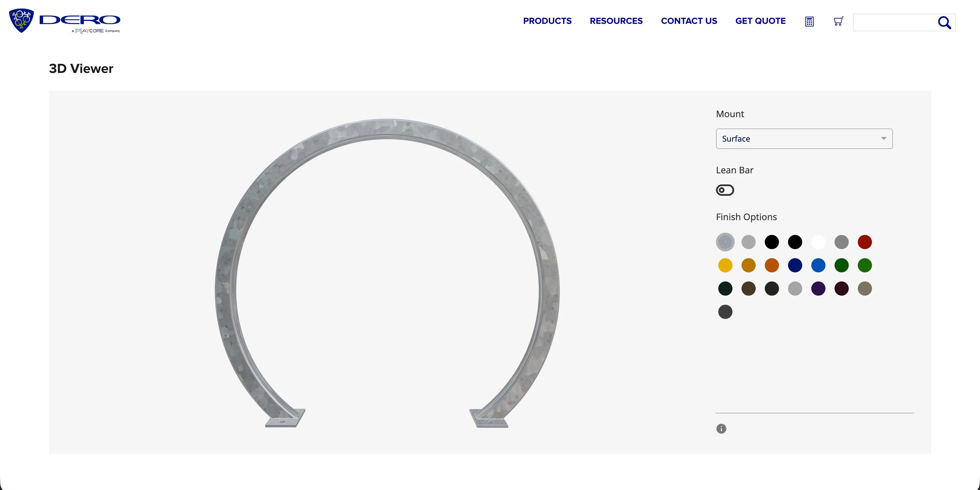The height and width of the screenshot is (490, 980).
Task: Pick the olive tan finish swatch
Action: (864, 288)
